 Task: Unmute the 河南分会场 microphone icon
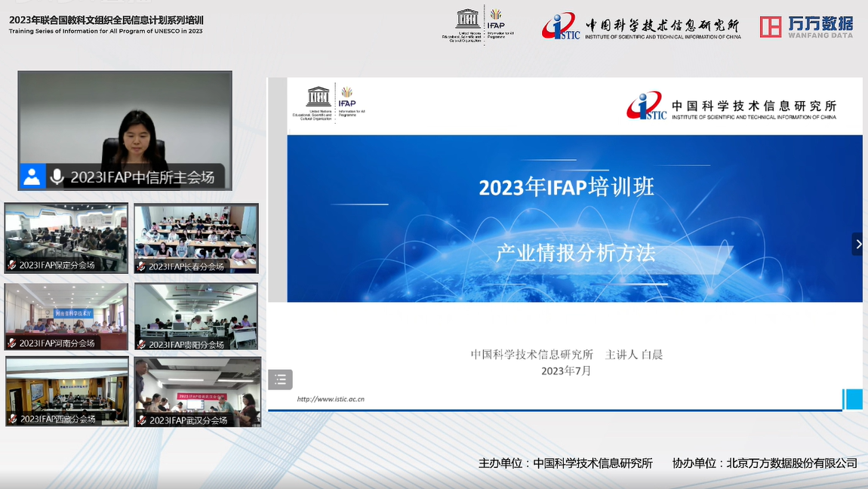point(11,343)
